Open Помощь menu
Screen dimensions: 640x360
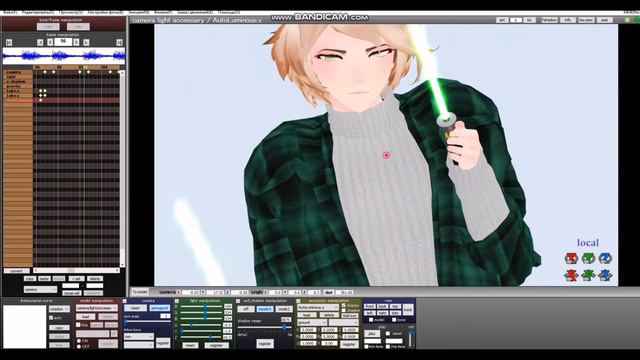click(229, 13)
